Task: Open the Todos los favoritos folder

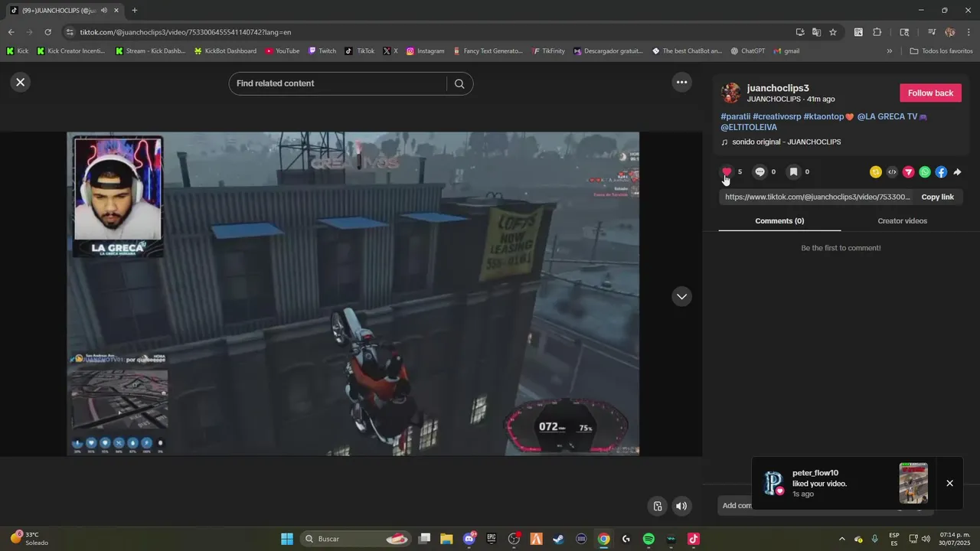Action: 942,51
